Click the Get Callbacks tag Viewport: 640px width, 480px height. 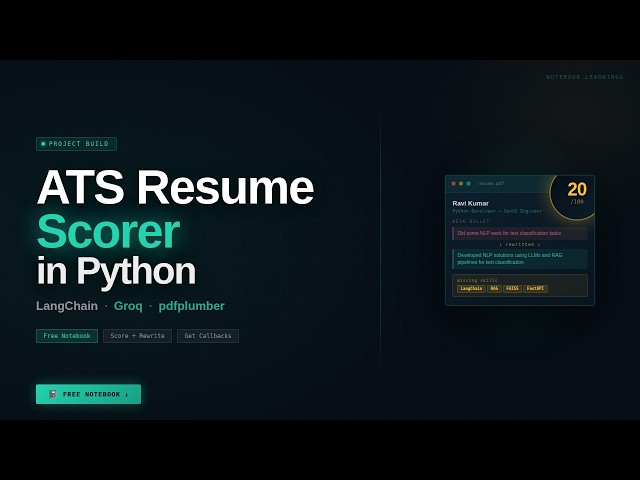coord(208,336)
